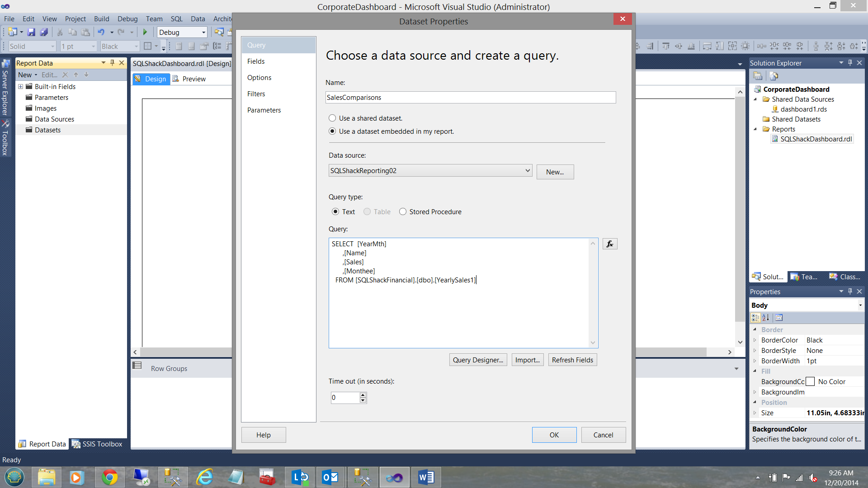Screen dimensions: 868x488
Task: Open the Debug configuration dropdown
Action: pyautogui.click(x=203, y=32)
